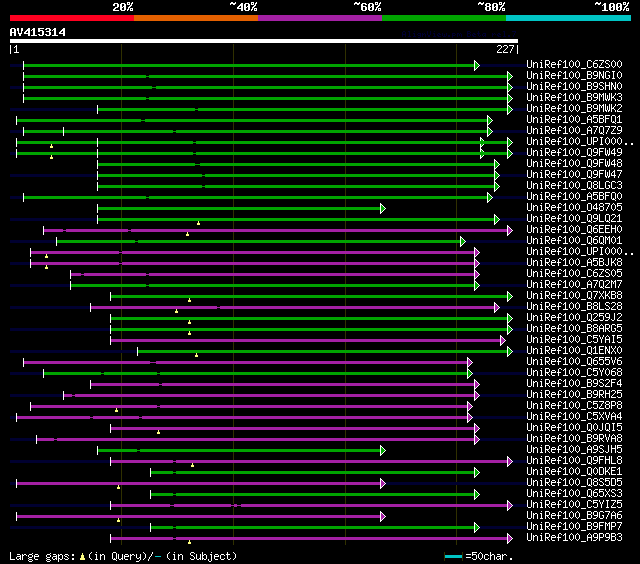The width and height of the screenshot is (640, 564).
Task: Click the arrowhead ending the C5YAI5 alignment
Action: (503, 340)
